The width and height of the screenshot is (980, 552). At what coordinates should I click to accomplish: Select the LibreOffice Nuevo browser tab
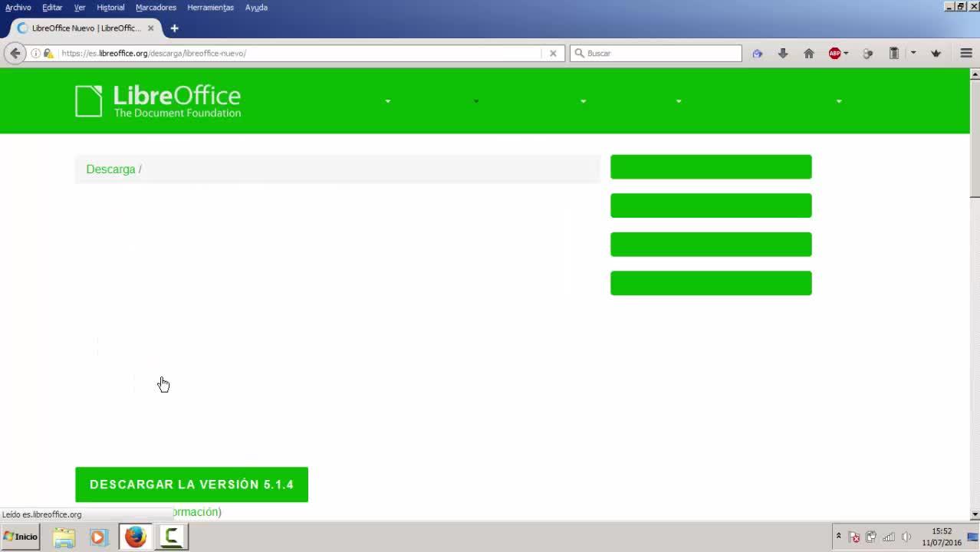click(x=84, y=28)
